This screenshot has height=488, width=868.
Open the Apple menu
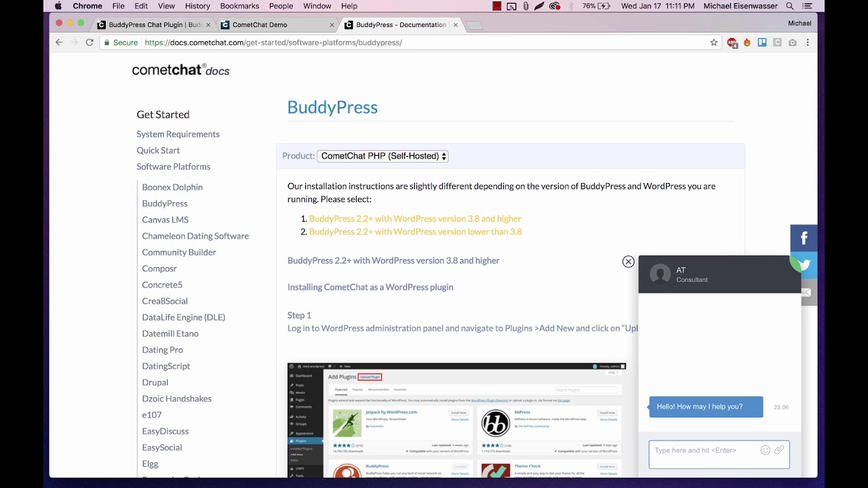[58, 6]
